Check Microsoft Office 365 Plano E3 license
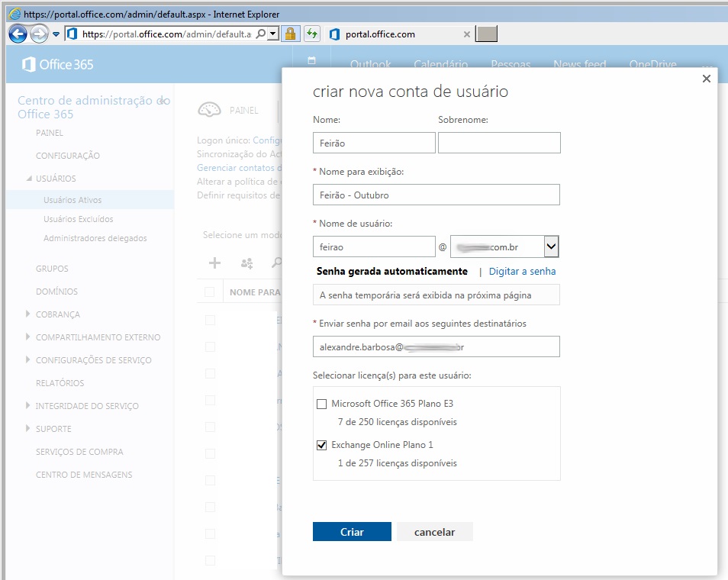 (x=321, y=404)
